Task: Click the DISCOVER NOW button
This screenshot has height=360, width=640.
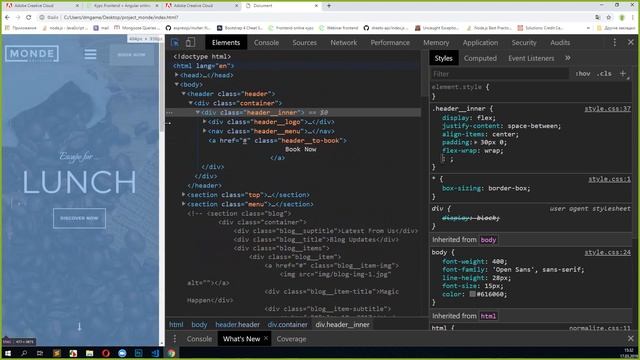Action: [x=79, y=218]
